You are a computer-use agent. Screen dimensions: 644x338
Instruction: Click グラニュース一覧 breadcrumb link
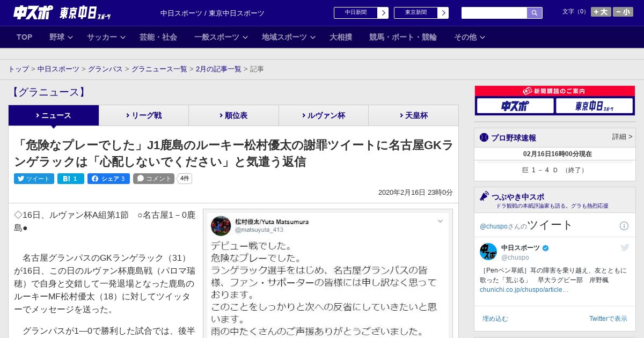click(x=159, y=69)
